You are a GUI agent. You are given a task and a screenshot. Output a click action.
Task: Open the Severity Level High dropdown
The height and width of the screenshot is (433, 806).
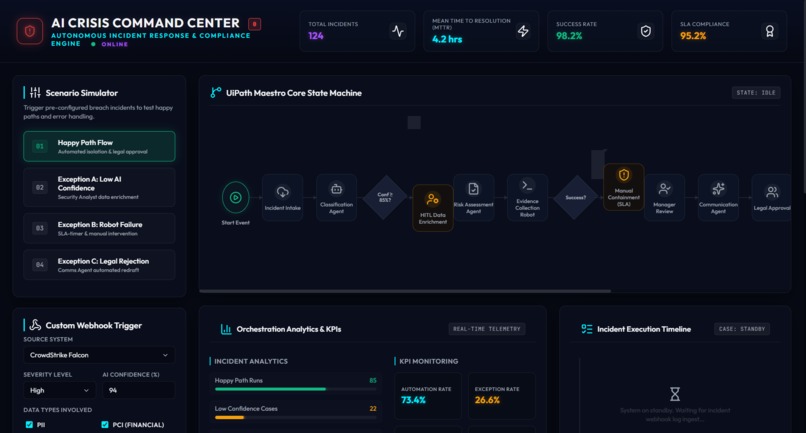(x=59, y=390)
